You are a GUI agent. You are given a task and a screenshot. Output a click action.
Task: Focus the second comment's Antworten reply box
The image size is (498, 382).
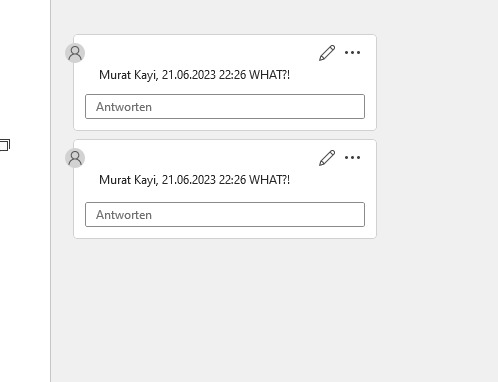click(x=225, y=215)
